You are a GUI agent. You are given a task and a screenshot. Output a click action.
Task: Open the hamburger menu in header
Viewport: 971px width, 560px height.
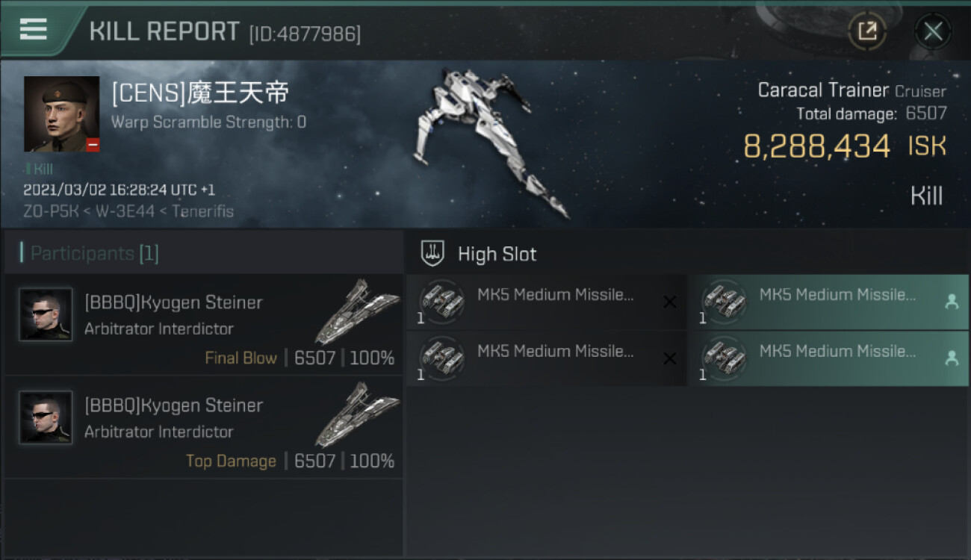[x=34, y=29]
